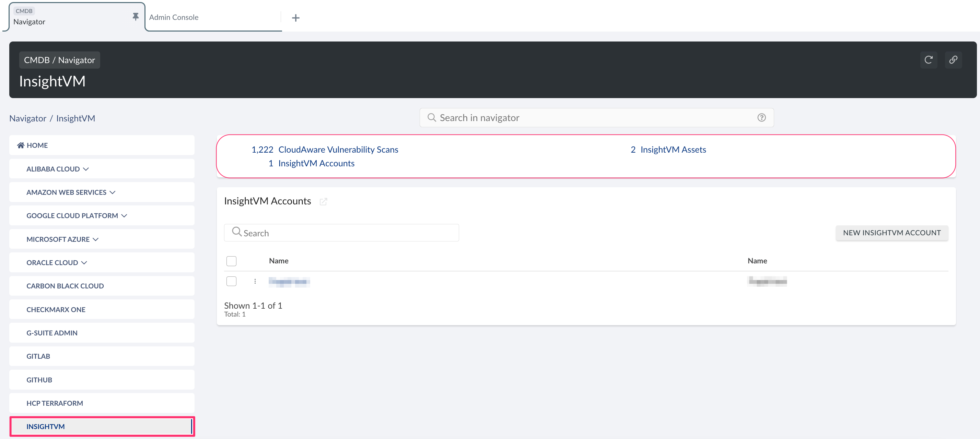The width and height of the screenshot is (980, 439).
Task: Switch to the Admin Console tab
Action: pos(174,17)
